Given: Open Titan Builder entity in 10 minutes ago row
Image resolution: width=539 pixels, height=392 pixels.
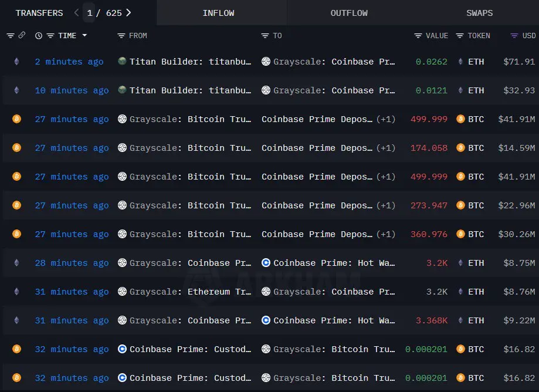Looking at the screenshot, I should click(x=190, y=90).
